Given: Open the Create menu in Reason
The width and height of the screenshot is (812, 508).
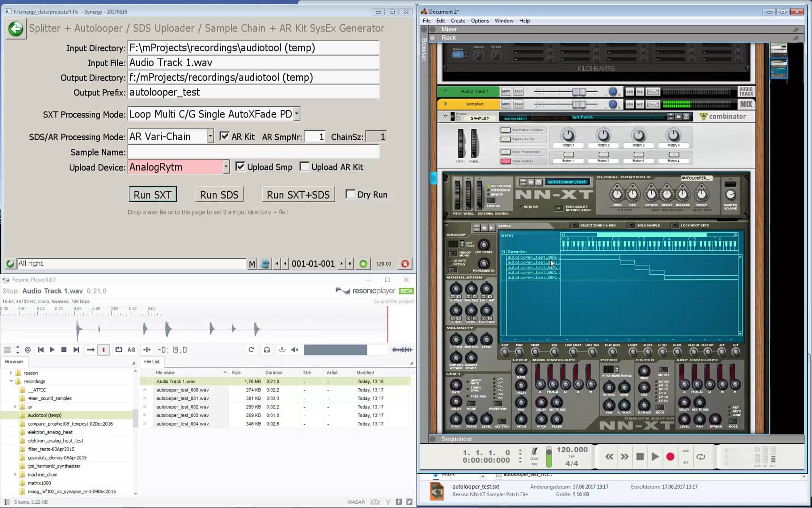Looking at the screenshot, I should (458, 21).
